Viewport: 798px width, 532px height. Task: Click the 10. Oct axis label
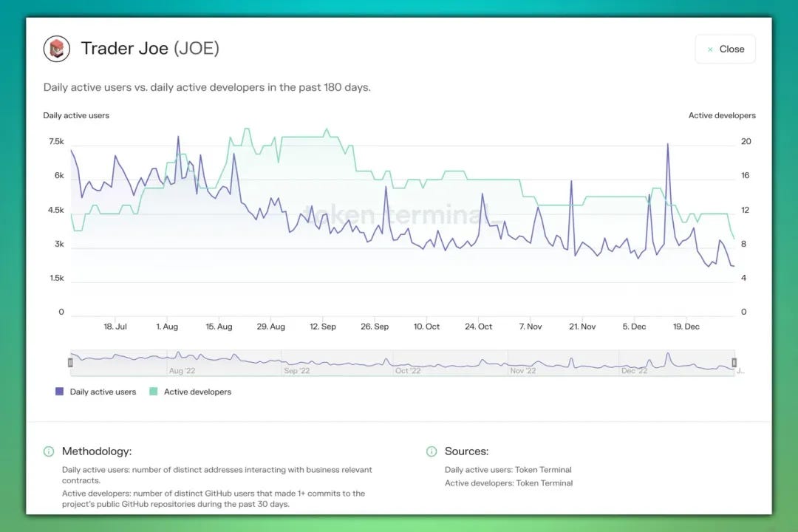pyautogui.click(x=426, y=327)
